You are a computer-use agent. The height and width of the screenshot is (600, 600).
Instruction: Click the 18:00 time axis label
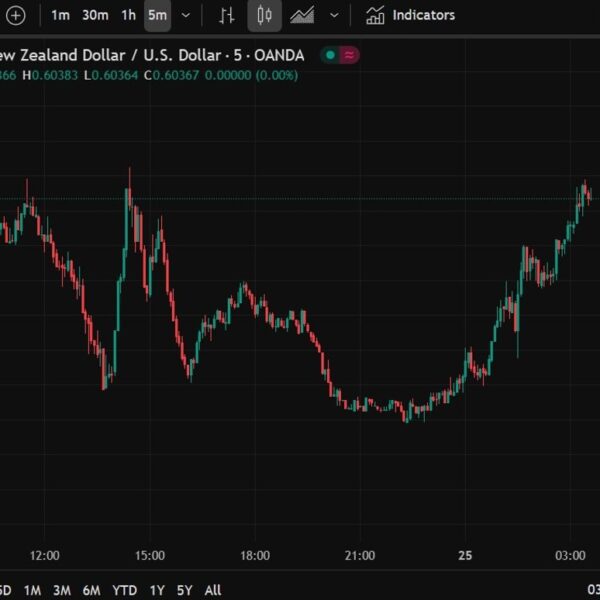coord(254,555)
